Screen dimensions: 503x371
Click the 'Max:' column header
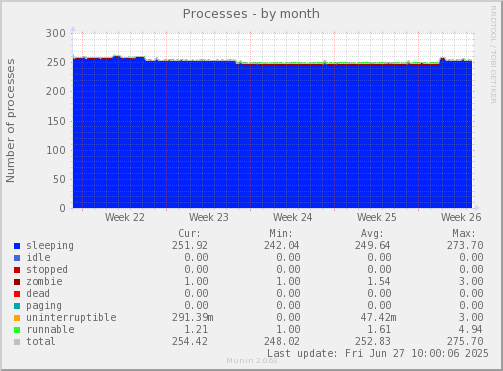464,233
